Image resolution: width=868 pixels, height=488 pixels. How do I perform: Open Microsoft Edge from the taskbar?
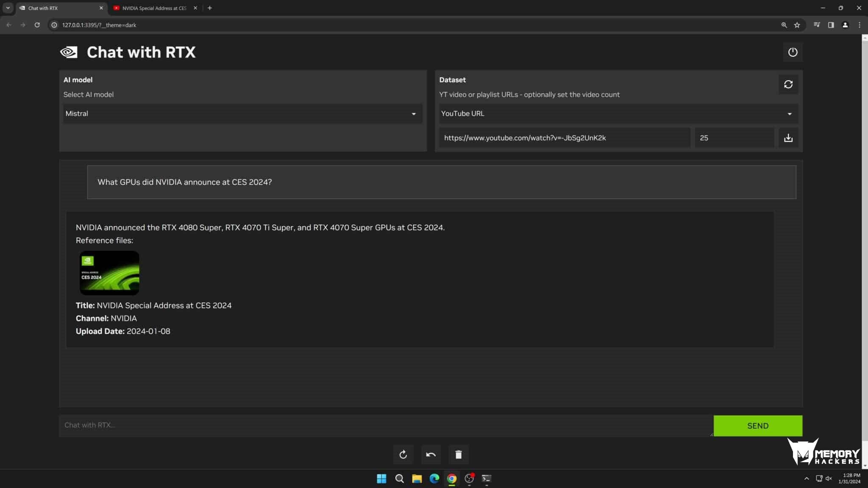tap(434, 479)
